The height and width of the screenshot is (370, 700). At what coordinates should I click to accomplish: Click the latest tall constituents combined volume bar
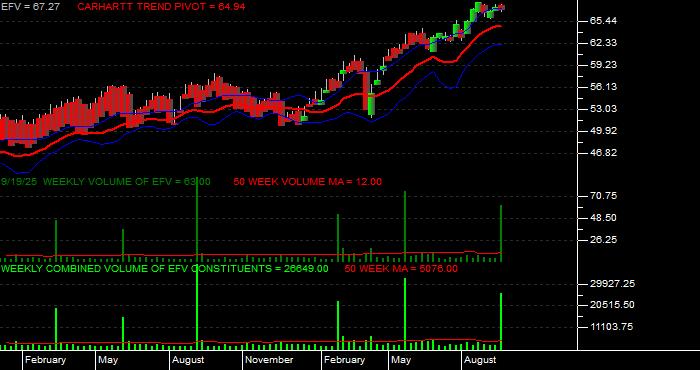[501, 321]
